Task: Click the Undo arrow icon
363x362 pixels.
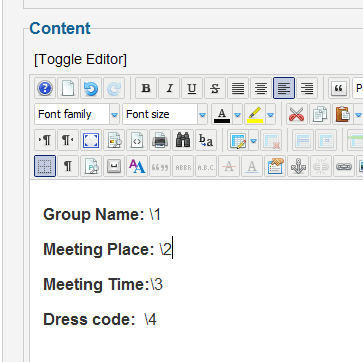Action: 91,88
